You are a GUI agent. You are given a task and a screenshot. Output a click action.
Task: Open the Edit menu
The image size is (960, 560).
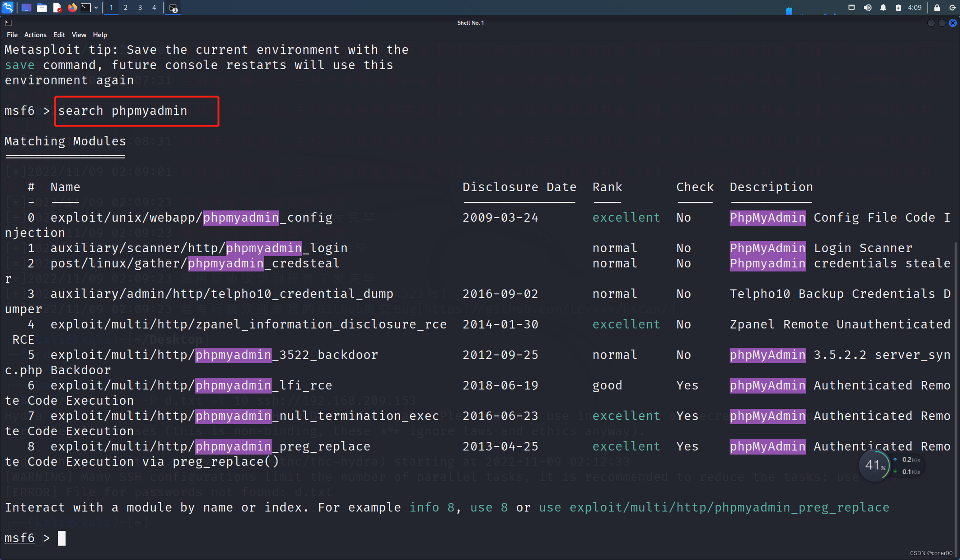pyautogui.click(x=59, y=35)
